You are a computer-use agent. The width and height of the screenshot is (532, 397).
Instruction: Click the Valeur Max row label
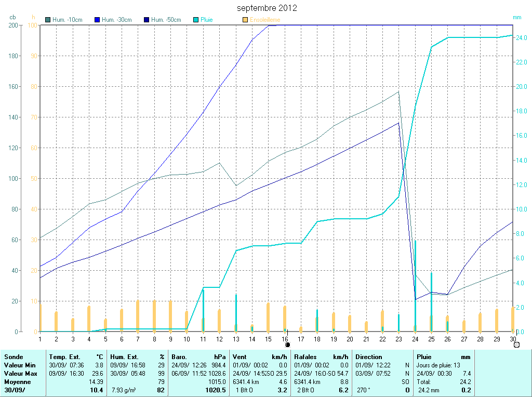pyautogui.click(x=20, y=374)
